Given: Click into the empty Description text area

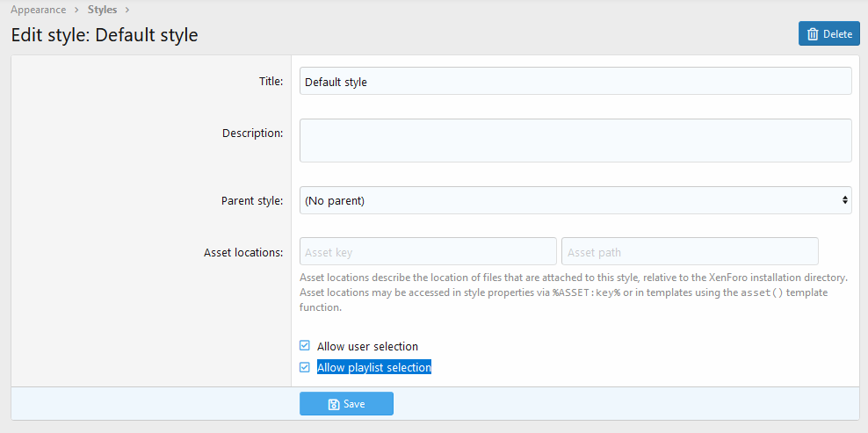Looking at the screenshot, I should 575,141.
